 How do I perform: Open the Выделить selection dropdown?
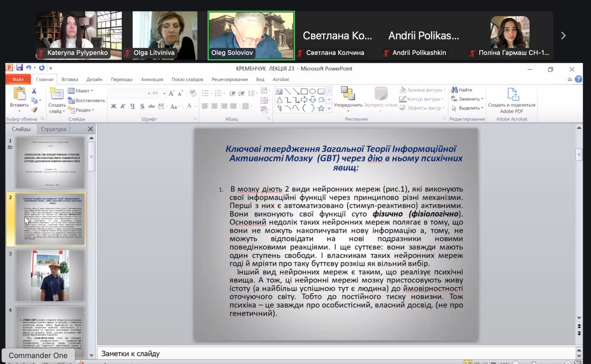[468, 108]
